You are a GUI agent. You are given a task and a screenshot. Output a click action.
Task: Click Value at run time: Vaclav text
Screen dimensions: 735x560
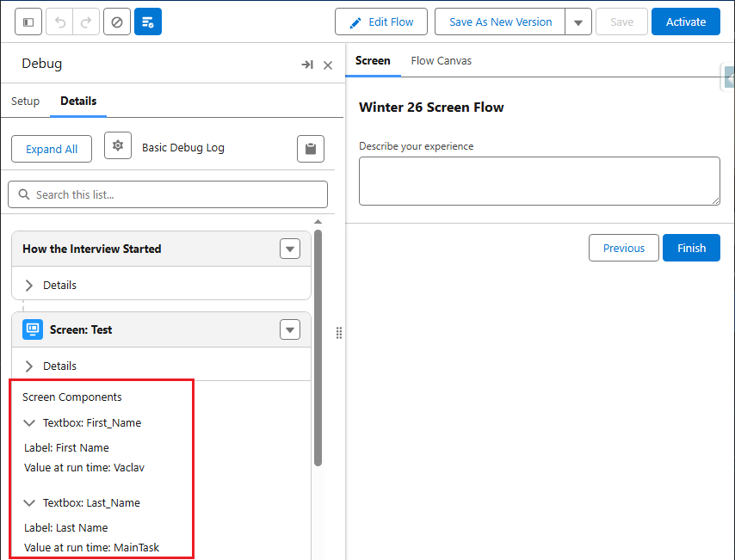[x=84, y=468]
